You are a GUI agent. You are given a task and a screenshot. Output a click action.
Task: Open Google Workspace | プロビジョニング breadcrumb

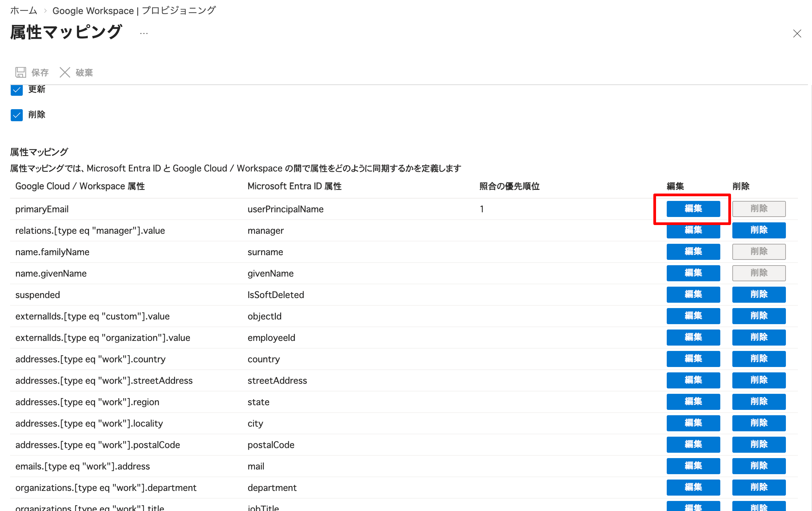point(134,10)
